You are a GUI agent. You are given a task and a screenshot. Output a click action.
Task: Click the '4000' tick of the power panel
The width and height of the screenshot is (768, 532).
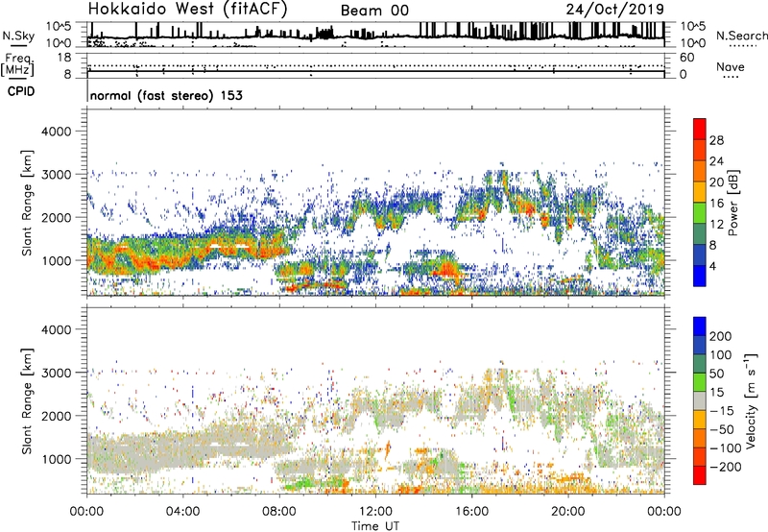(x=56, y=132)
